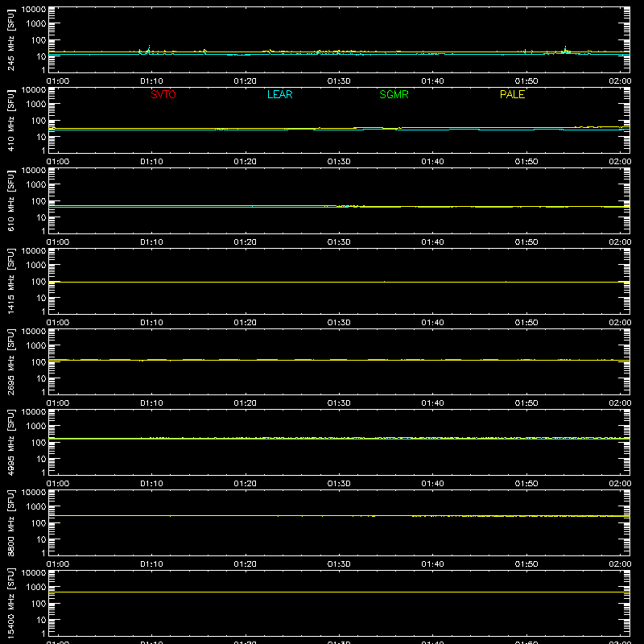Click the 10 y-axis value on 1415 MHz plot

click(41, 298)
